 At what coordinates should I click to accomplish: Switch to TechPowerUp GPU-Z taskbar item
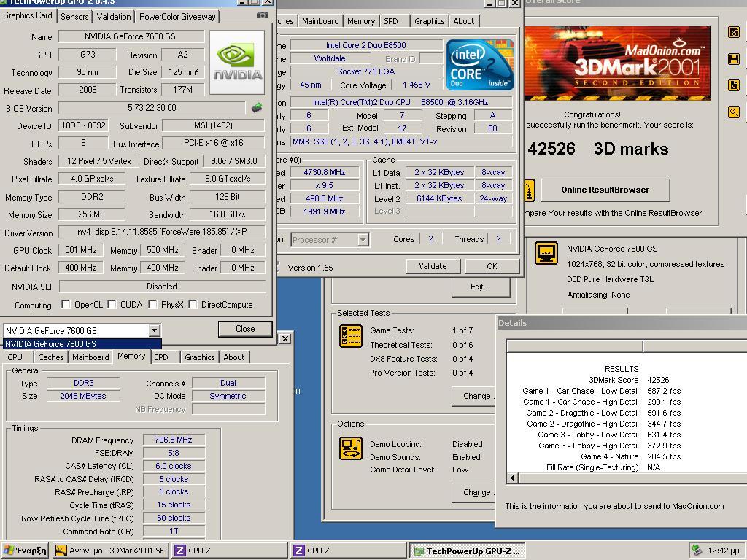pos(467,551)
